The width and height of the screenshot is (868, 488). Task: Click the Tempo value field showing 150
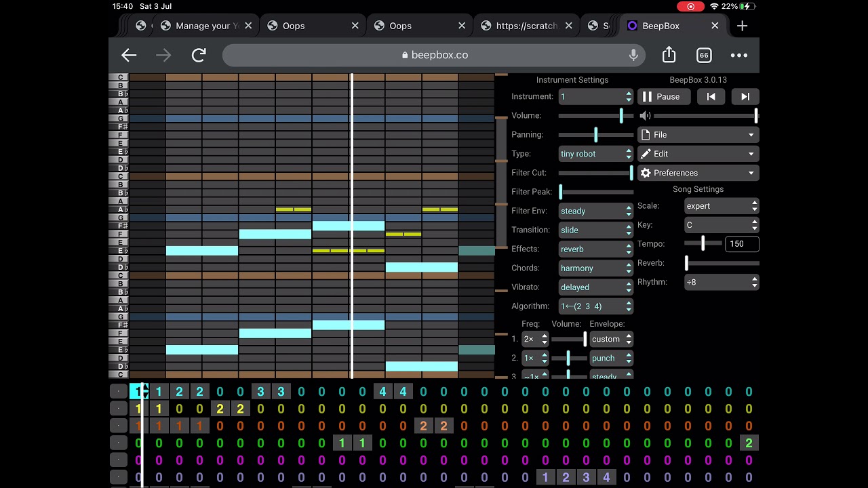pyautogui.click(x=742, y=244)
